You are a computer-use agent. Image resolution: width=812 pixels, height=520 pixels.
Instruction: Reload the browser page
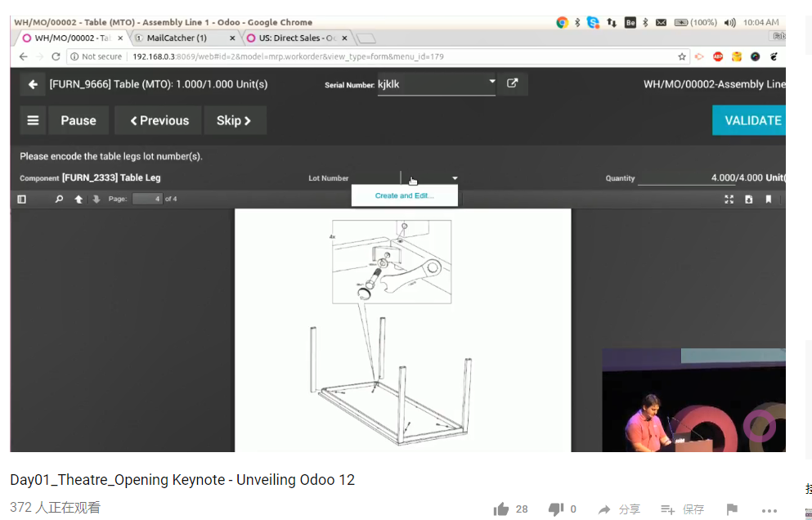pyautogui.click(x=56, y=56)
